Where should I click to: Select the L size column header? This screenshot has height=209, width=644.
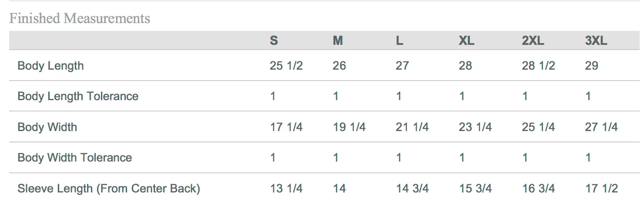[399, 41]
